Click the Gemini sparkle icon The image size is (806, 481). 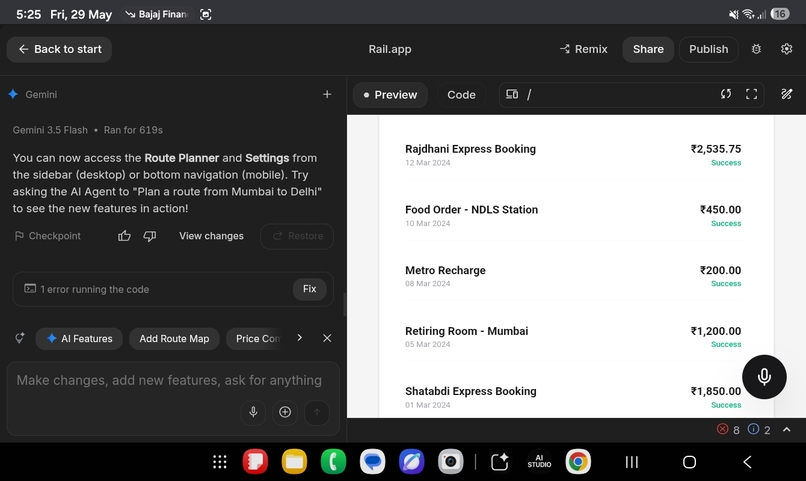(13, 94)
